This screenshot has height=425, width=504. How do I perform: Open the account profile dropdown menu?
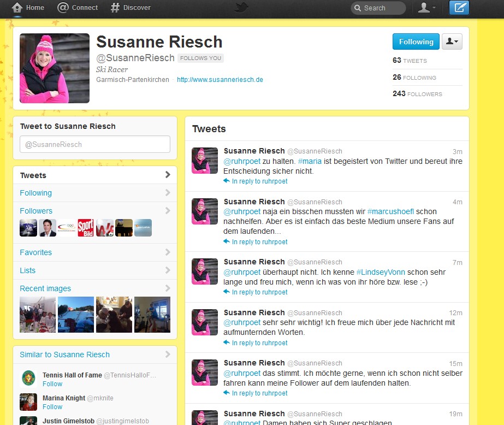click(x=426, y=8)
